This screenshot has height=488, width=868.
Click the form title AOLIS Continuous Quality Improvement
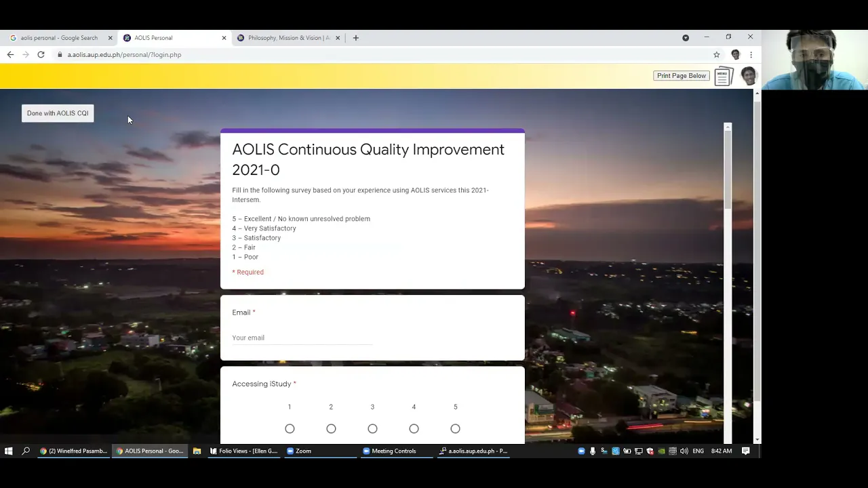(x=368, y=159)
